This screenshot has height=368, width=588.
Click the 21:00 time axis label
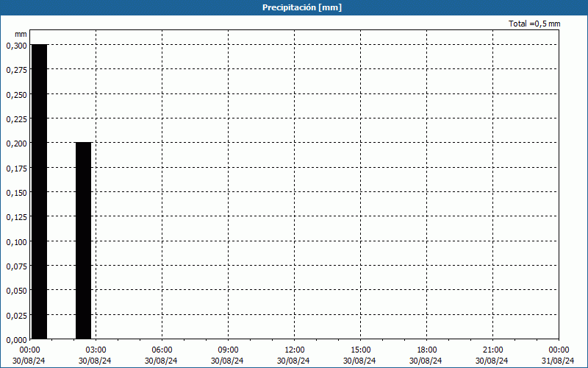coord(492,350)
